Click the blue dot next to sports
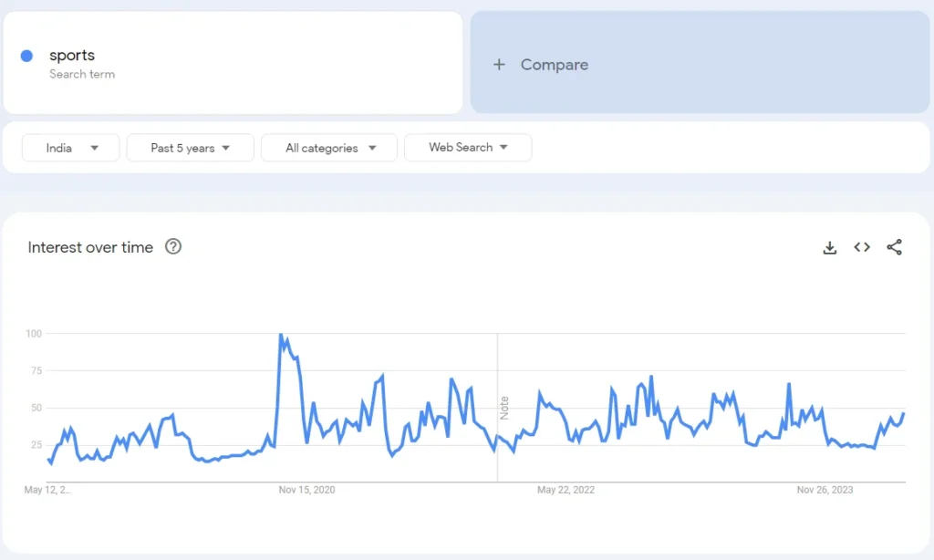934x560 pixels. click(x=27, y=57)
